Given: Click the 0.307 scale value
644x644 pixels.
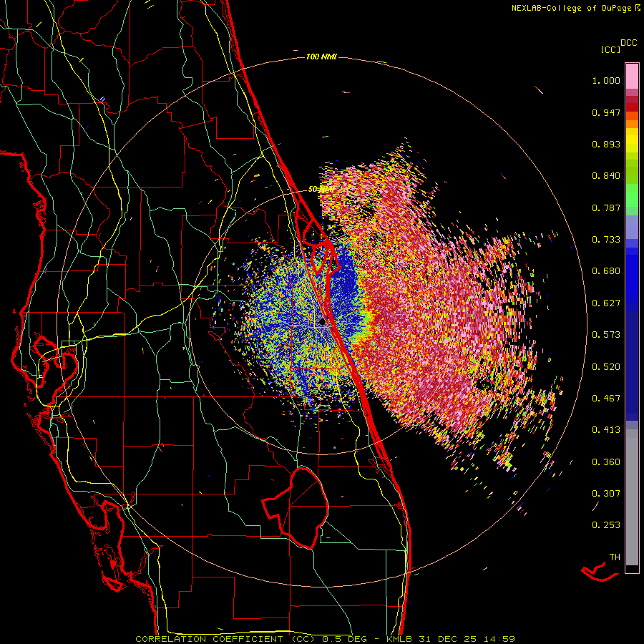Looking at the screenshot, I should coord(606,494).
